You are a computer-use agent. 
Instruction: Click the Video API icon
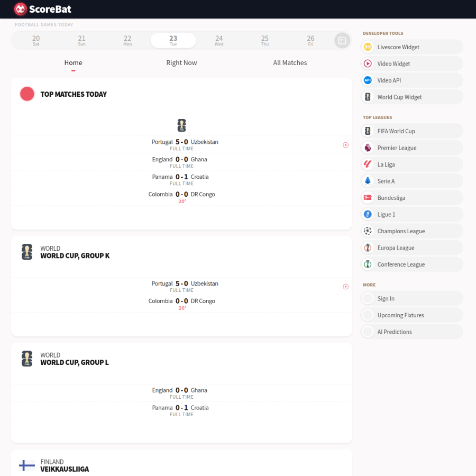(x=368, y=80)
